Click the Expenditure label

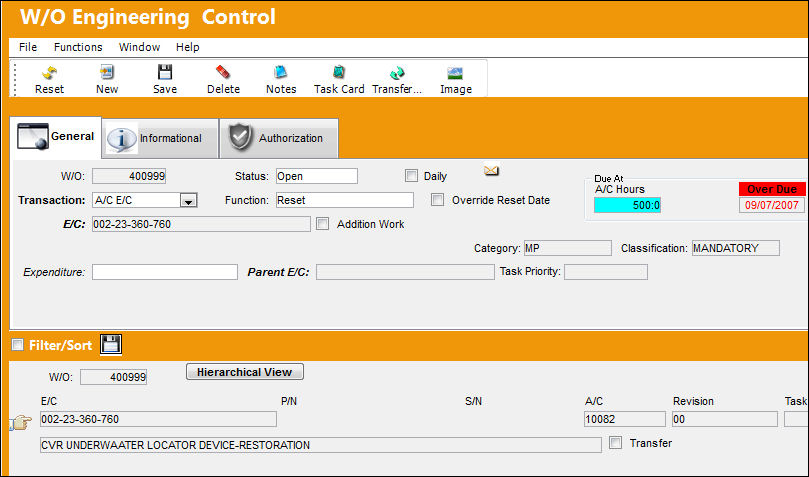pos(54,272)
